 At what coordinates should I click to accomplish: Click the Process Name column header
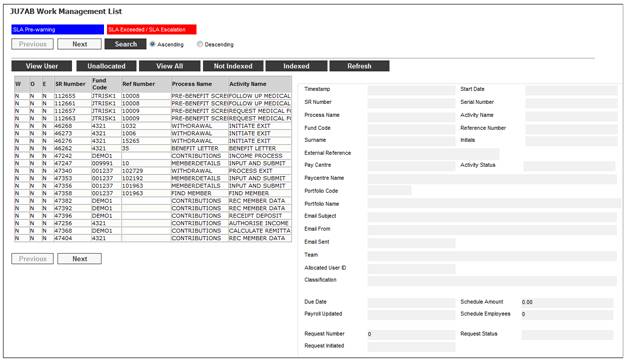[192, 84]
